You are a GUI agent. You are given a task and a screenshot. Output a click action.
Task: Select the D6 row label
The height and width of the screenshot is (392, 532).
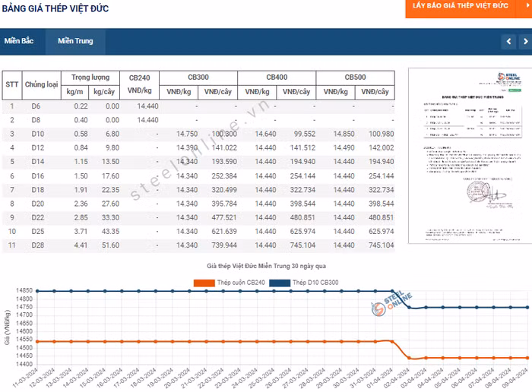(36, 106)
